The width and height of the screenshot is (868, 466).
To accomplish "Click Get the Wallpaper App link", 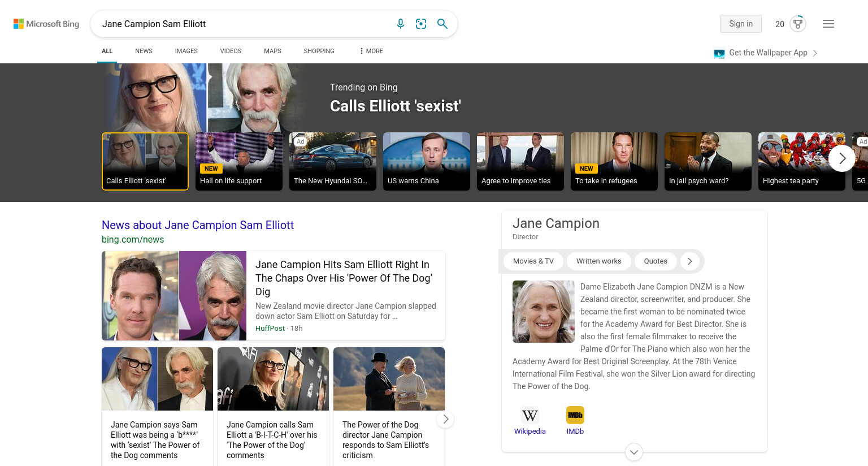I will (x=768, y=53).
